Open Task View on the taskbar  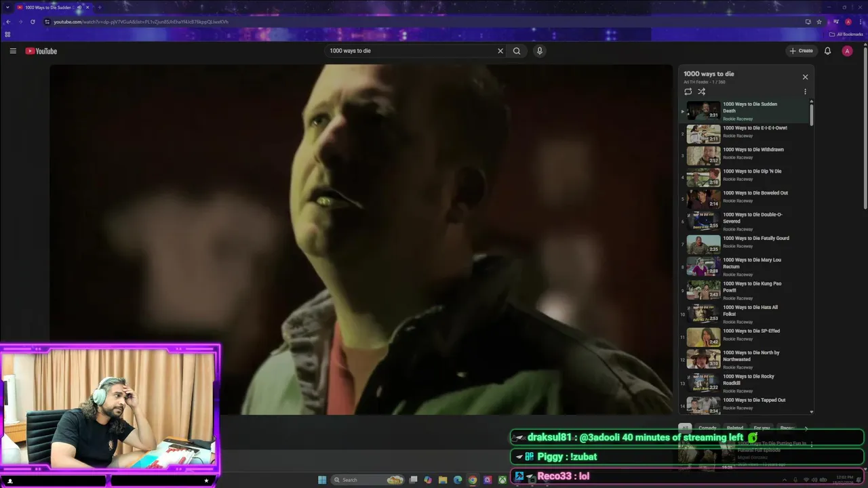click(413, 480)
